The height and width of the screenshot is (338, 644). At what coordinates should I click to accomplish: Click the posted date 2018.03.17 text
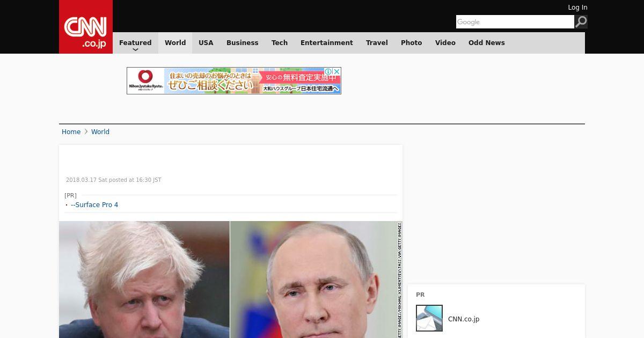[114, 180]
